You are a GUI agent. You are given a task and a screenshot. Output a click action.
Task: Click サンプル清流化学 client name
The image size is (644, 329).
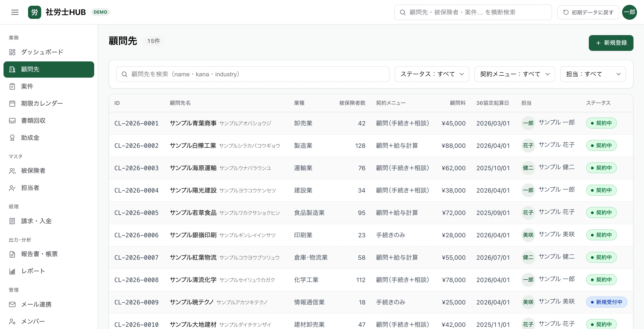pos(193,280)
